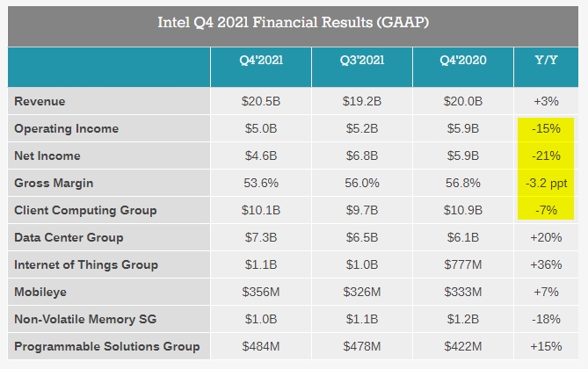
Task: Select the Gross Margin 53.6% cell
Action: click(261, 183)
